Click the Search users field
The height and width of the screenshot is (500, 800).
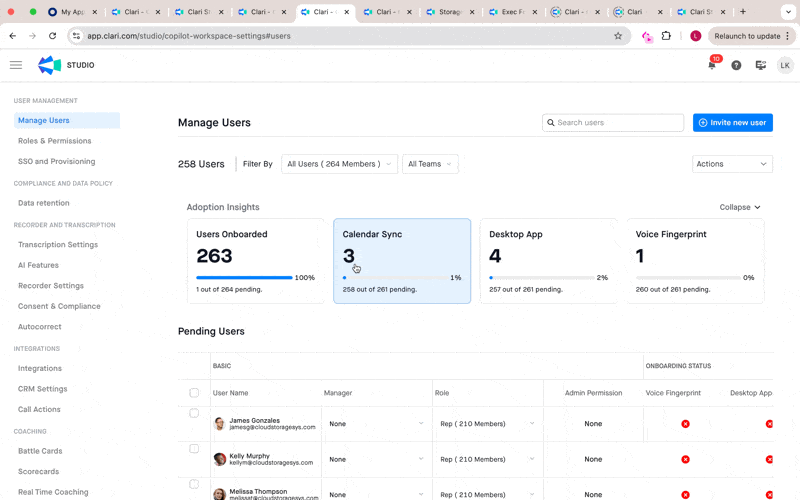pos(613,122)
